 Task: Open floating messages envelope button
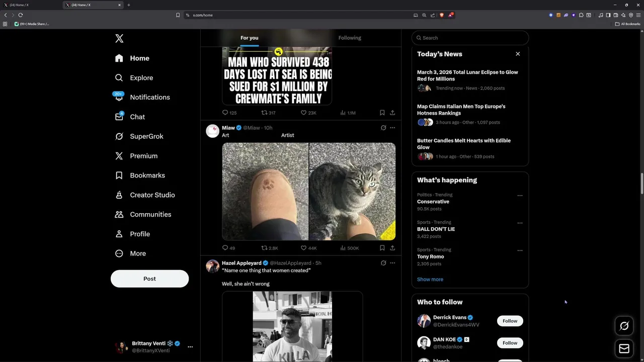pos(624,348)
